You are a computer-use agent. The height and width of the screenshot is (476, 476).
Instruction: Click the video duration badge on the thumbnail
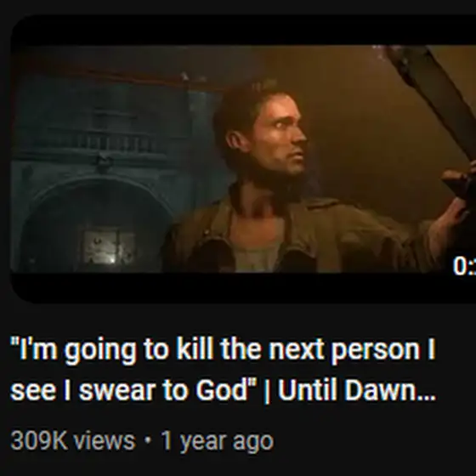[x=464, y=266]
